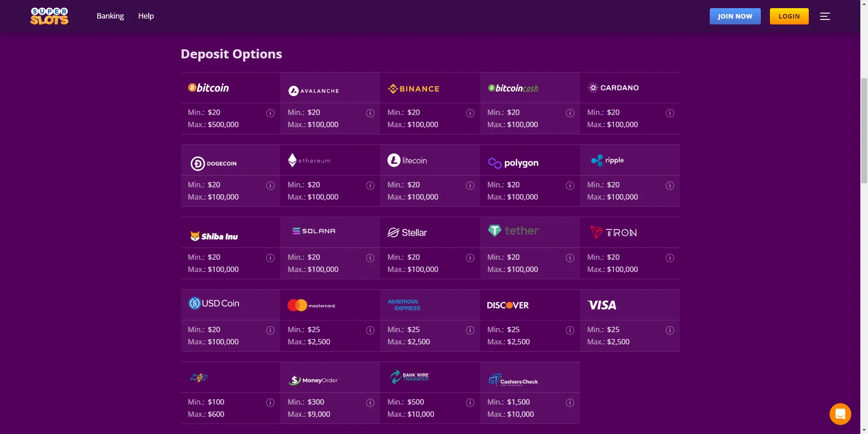Select the Dogecoin deposit logo
The height and width of the screenshot is (434, 868).
point(213,163)
